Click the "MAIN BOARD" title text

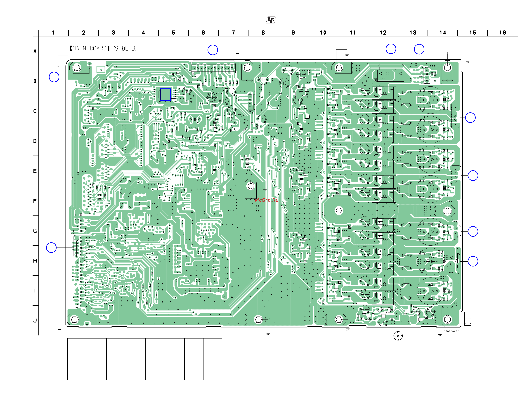point(90,48)
